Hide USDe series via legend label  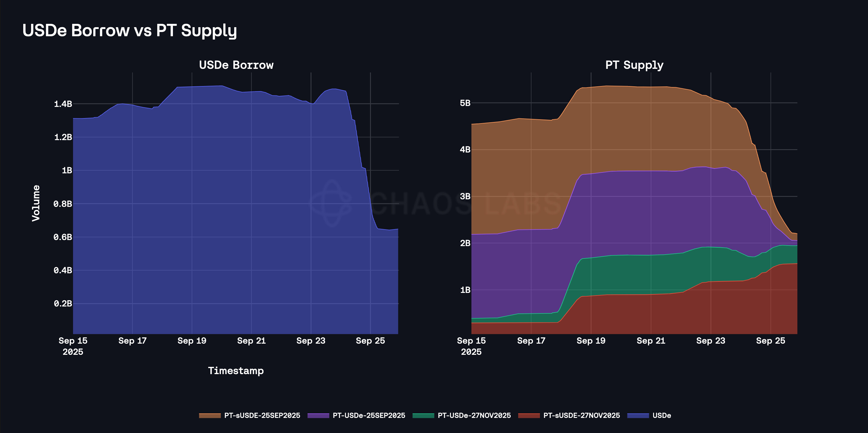click(x=662, y=415)
